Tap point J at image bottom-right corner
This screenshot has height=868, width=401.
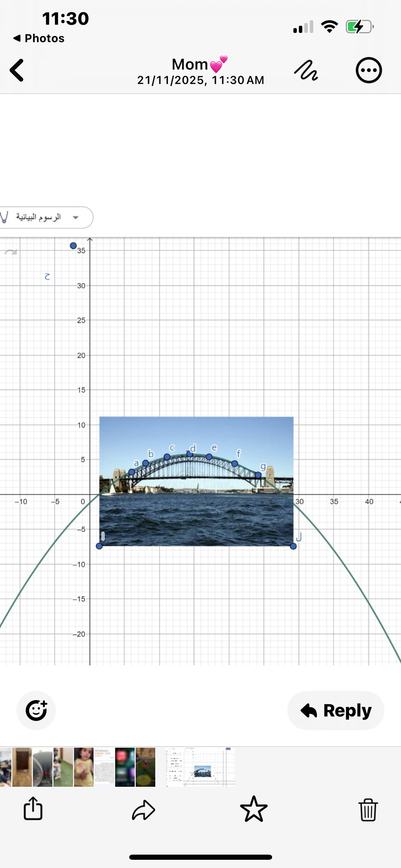tap(293, 546)
